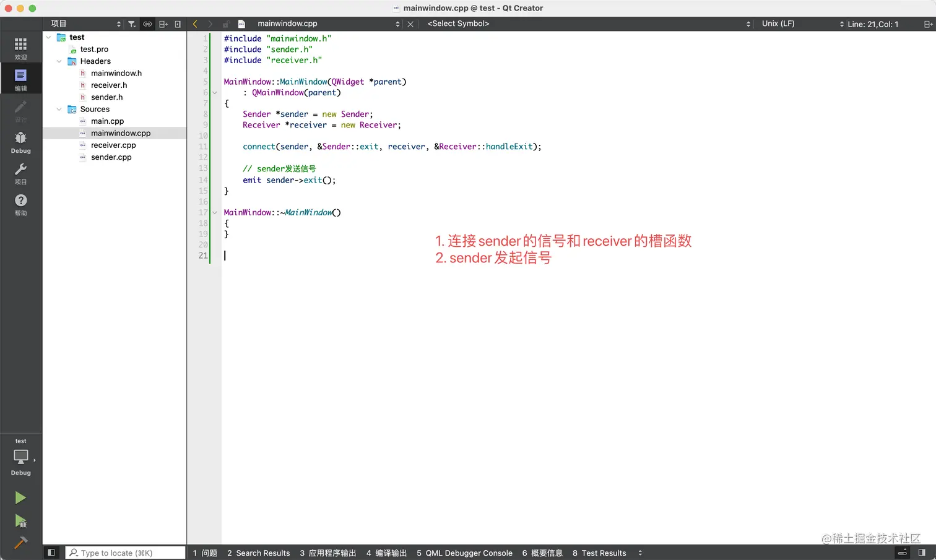Screen dimensions: 936x560
Task: Open the Help (帮助) mode
Action: click(21, 204)
